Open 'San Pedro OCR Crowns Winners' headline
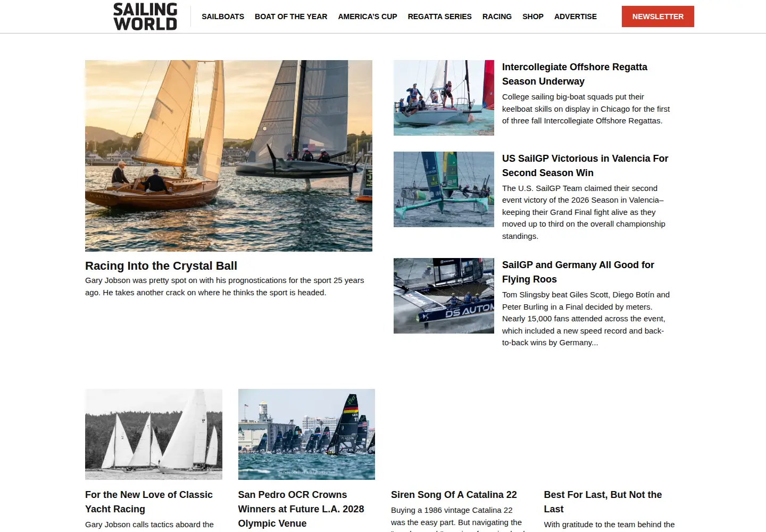Viewport: 766px width, 532px height. 301,509
